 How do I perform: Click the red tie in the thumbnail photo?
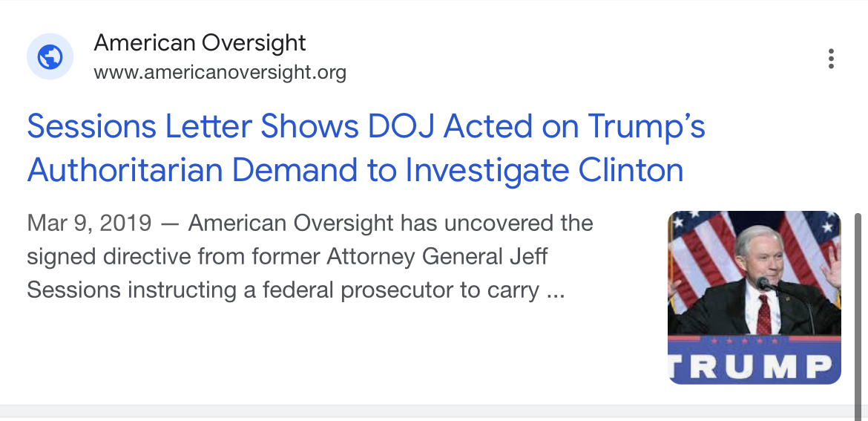(x=764, y=314)
